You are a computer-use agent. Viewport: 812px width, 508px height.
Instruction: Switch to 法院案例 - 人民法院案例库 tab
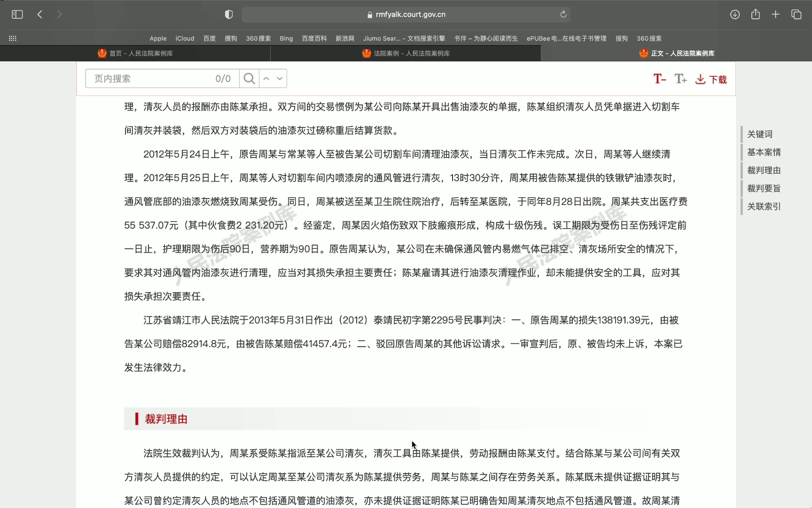point(406,53)
